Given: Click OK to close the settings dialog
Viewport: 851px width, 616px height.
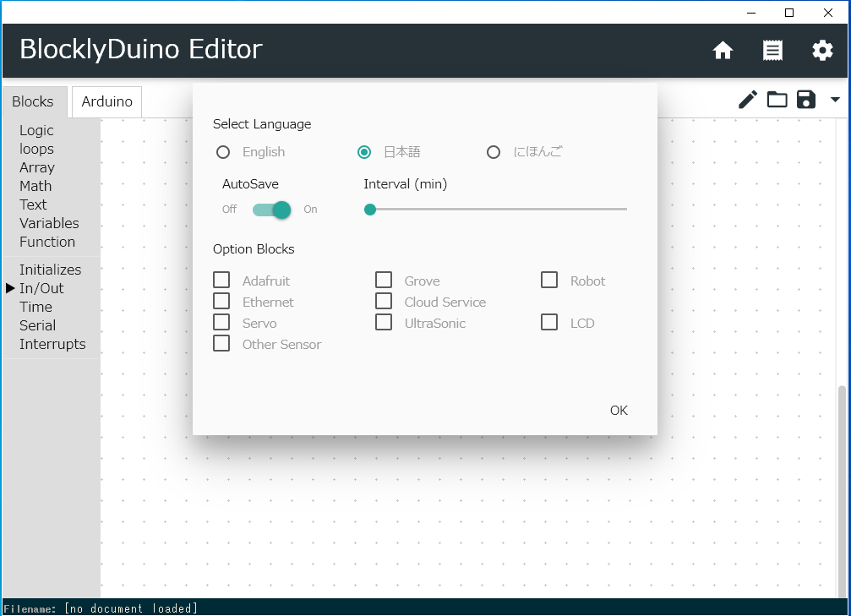Looking at the screenshot, I should (619, 411).
